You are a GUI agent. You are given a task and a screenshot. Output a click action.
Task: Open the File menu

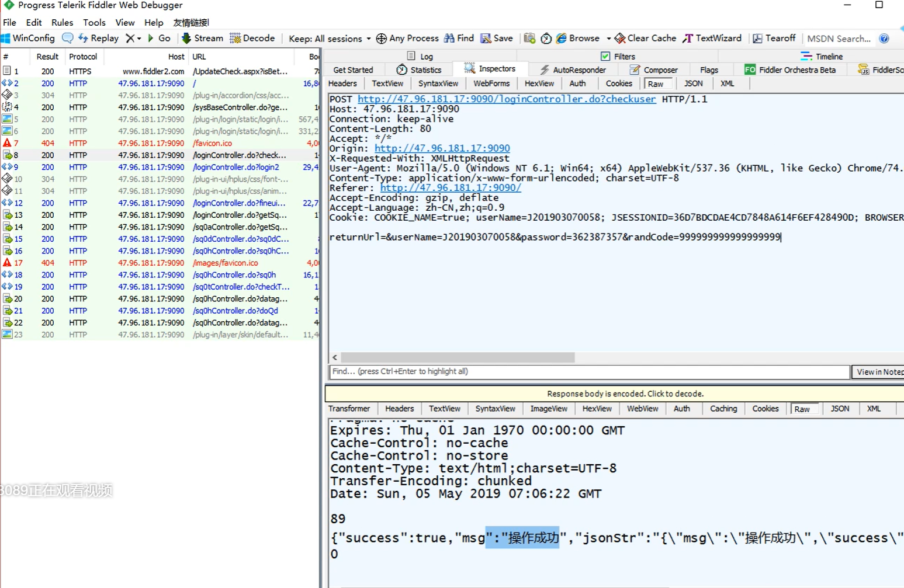click(9, 22)
